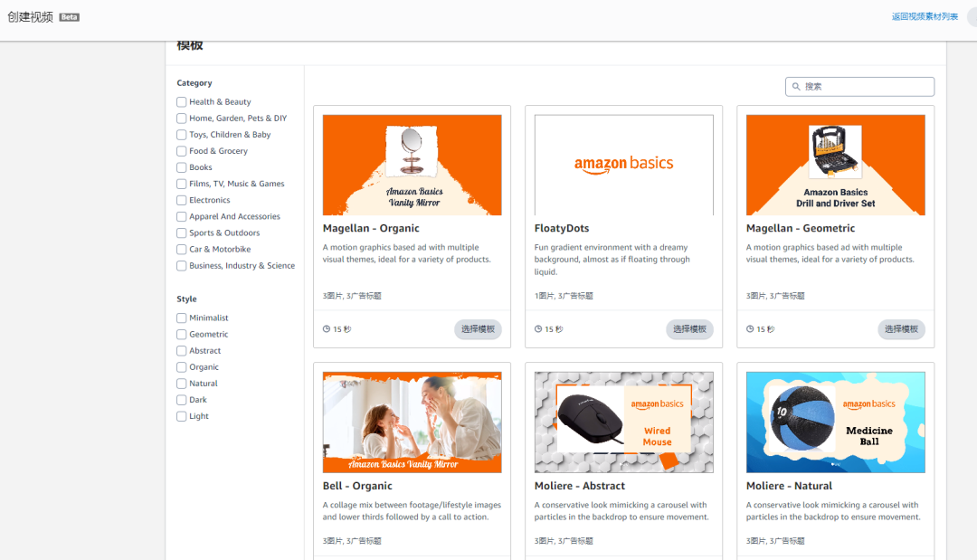Screen dimensions: 977x560
Task: Click clock icon on Magellan - Organic card
Action: 327,329
